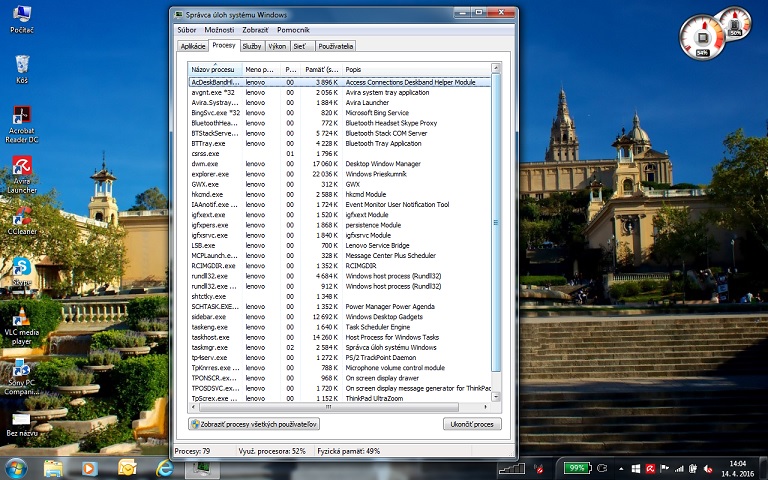Switch to the Služby tab
Screen dimensions: 768x480
point(252,46)
